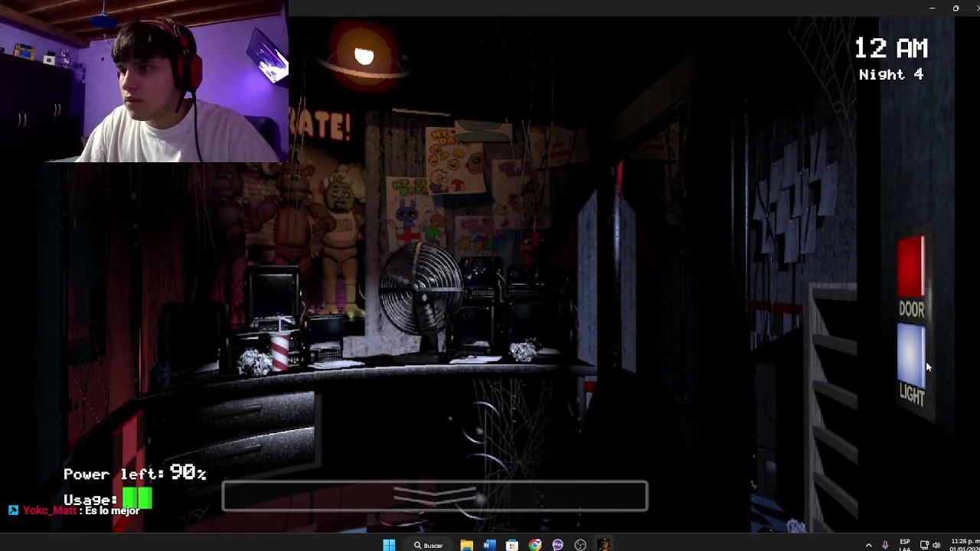The width and height of the screenshot is (980, 551).
Task: Minimize the game window
Action: point(932,8)
